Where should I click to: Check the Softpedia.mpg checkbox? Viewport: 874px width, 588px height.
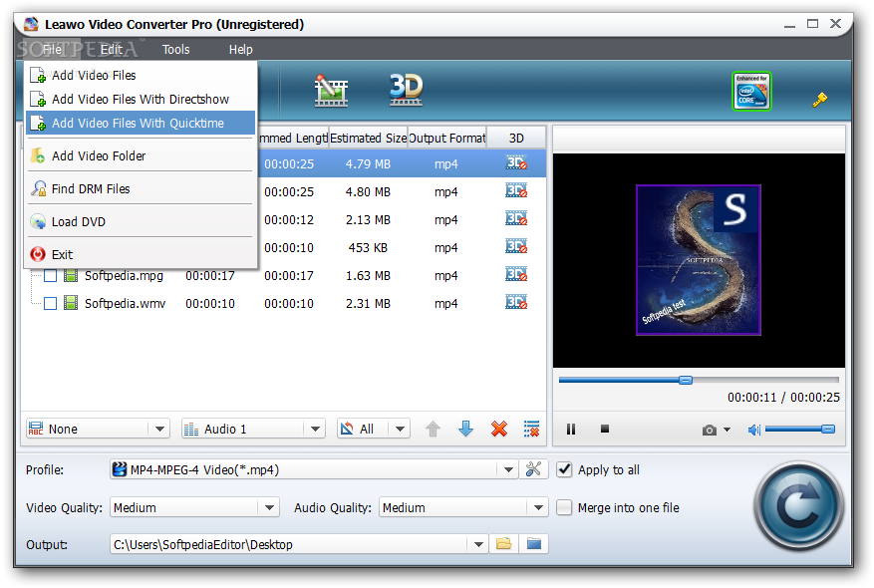[50, 275]
